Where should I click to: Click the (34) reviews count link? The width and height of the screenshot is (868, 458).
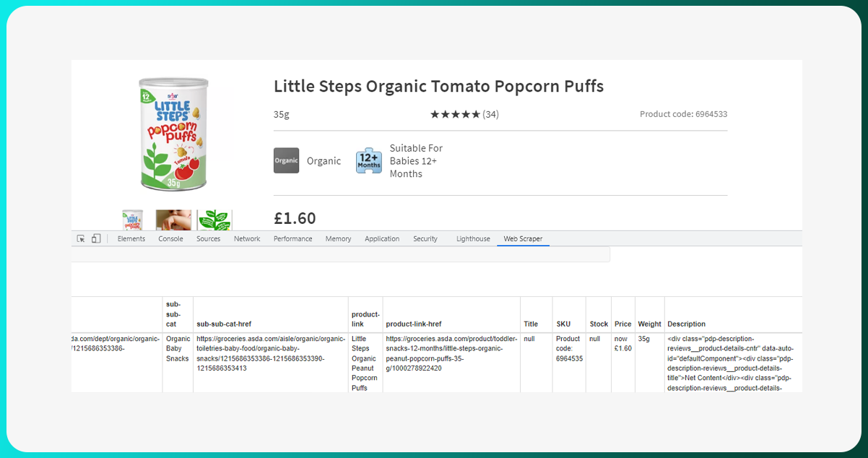click(491, 114)
